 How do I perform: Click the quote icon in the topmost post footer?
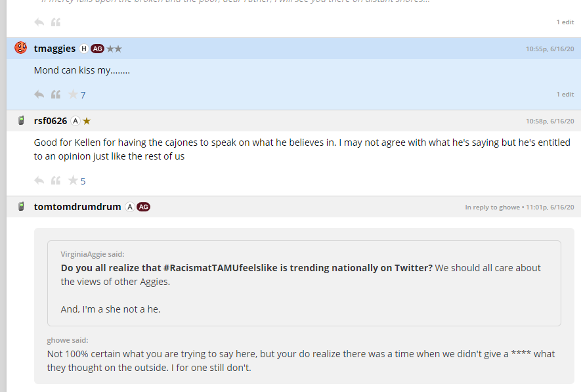[x=56, y=22]
